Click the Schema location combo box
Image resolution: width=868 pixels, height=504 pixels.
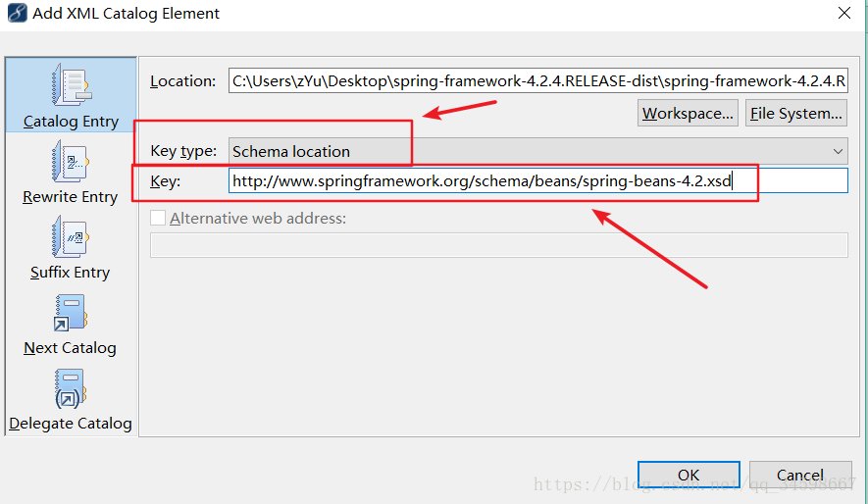click(x=538, y=151)
